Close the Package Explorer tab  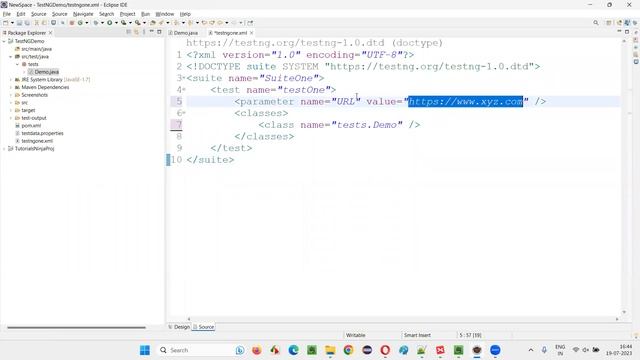(51, 33)
